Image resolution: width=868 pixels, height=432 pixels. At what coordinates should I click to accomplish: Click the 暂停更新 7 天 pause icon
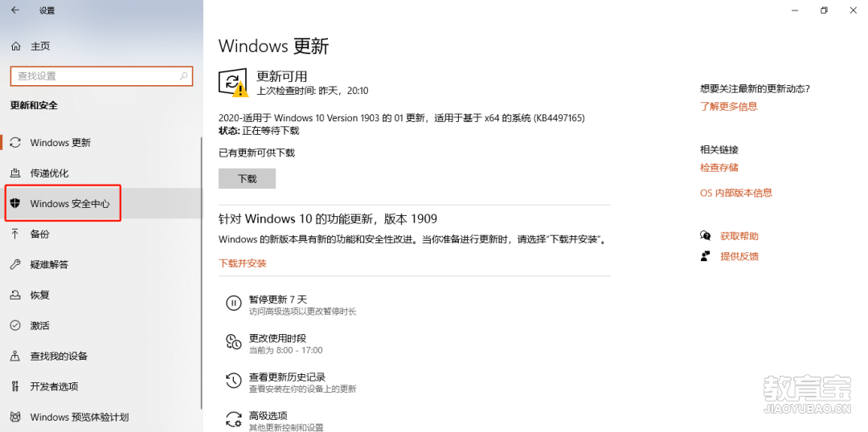tap(234, 303)
